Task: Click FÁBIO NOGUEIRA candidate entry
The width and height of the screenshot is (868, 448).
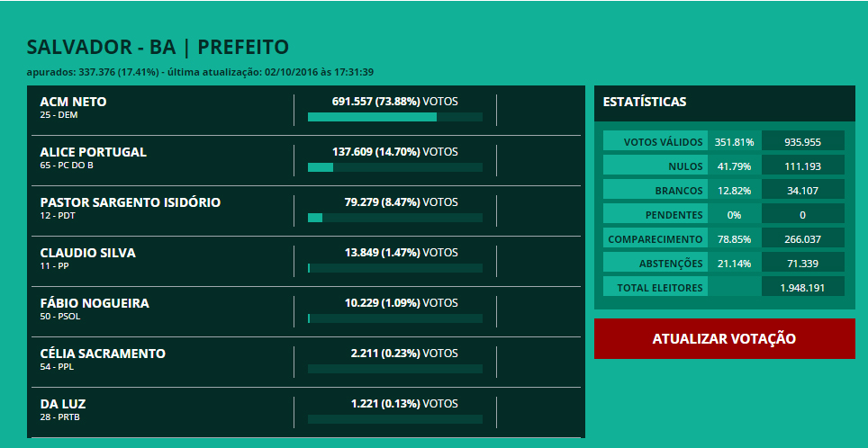Action: coord(95,303)
